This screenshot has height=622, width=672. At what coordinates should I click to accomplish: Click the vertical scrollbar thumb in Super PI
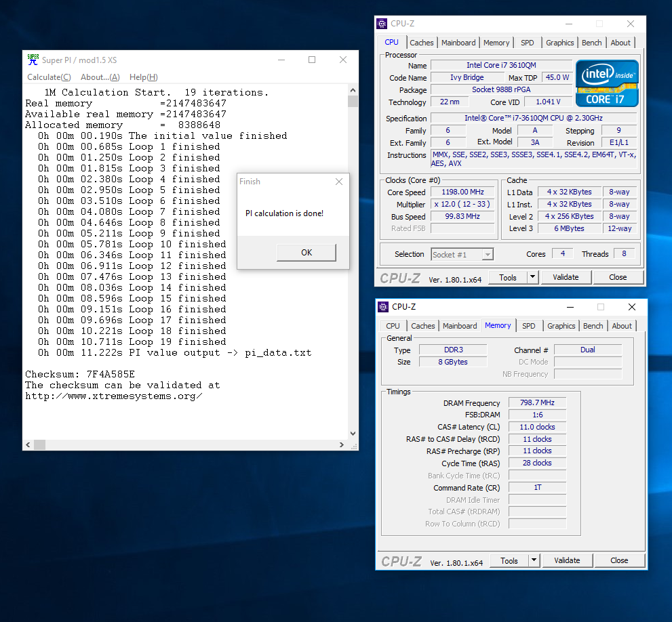click(x=353, y=101)
